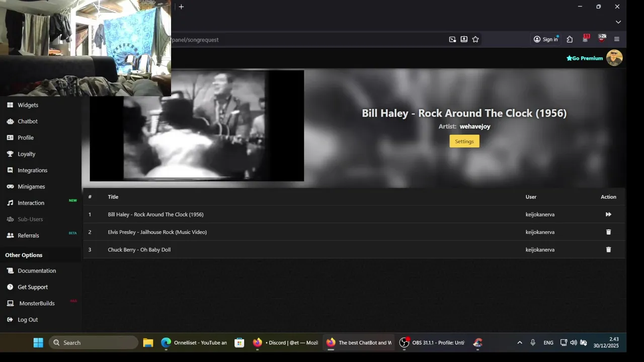Select 'Chuck Berry - Oh Baby Doll' title
Screen dimensions: 644x362
(139, 250)
